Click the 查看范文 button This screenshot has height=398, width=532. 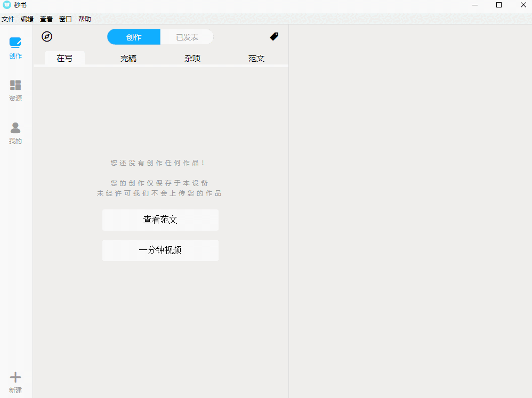pos(160,220)
